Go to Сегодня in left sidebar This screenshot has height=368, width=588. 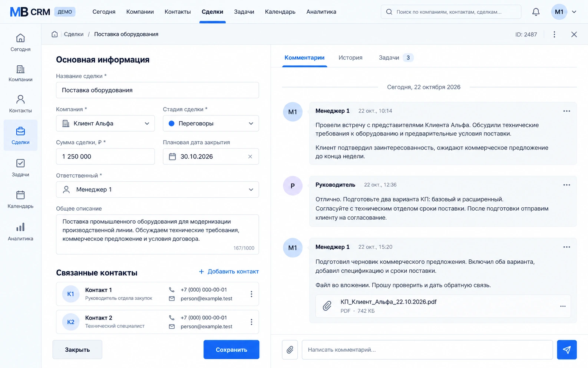click(20, 43)
